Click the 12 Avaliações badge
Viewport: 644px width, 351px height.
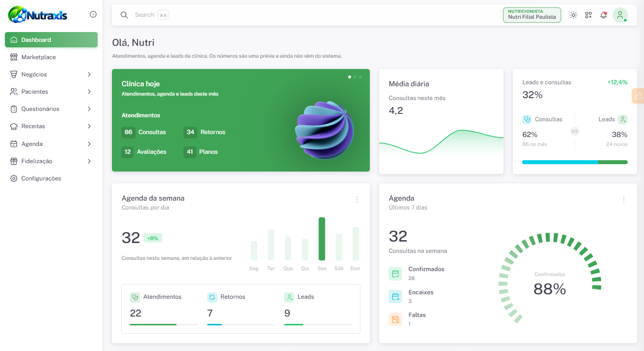click(128, 152)
